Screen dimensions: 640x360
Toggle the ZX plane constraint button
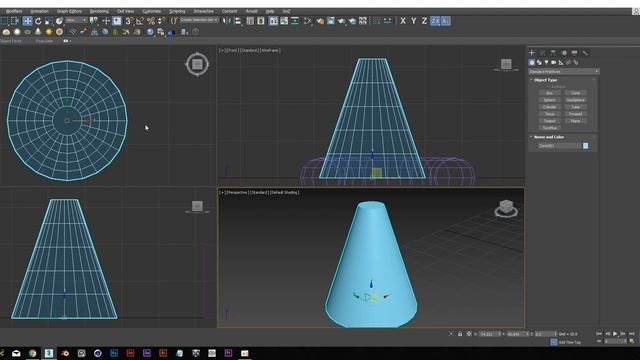coord(435,21)
